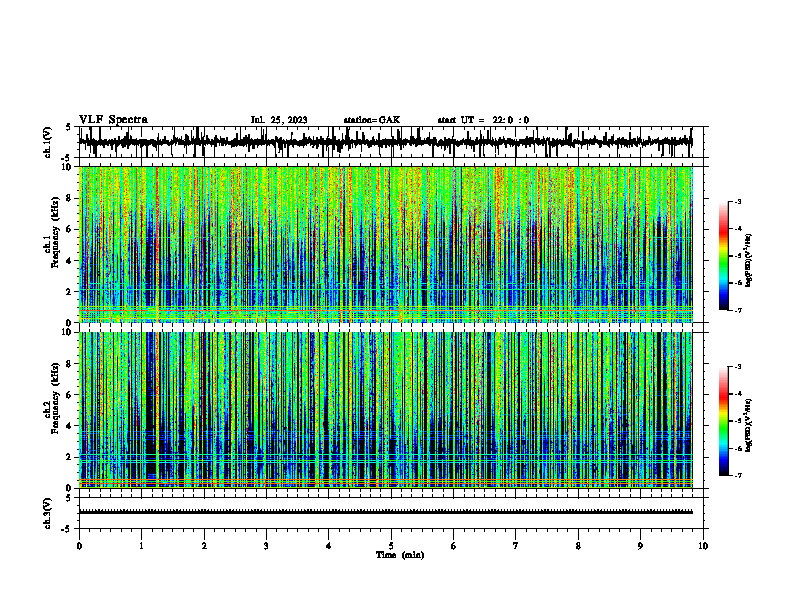792x612 pixels.
Task: Click the 7 minute tick on time axis
Action: pyautogui.click(x=516, y=546)
